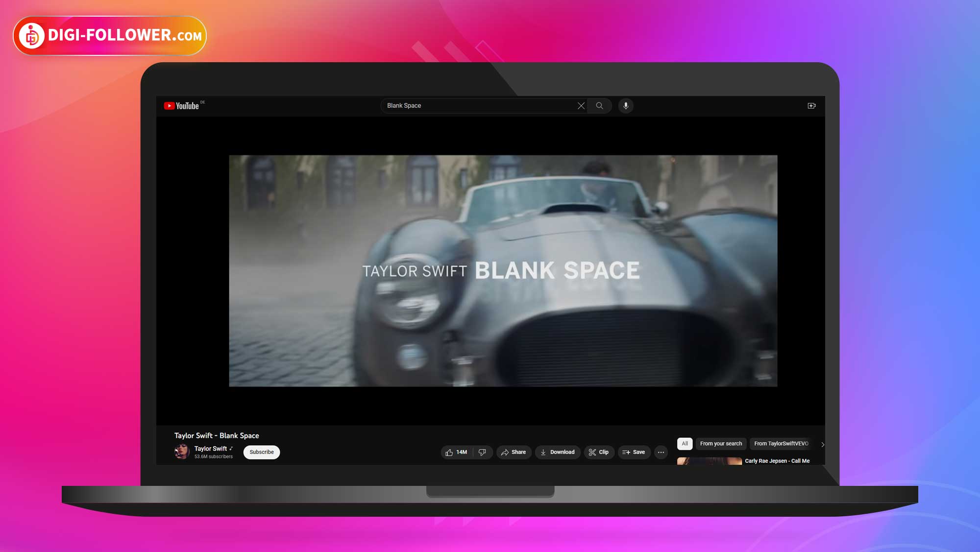Click the Like (thumbs up) icon
Screen dimensions: 980x552
[450, 452]
